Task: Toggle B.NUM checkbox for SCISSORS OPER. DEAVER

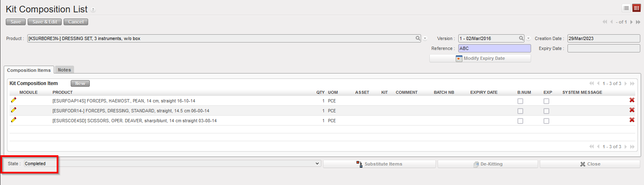Action: [520, 121]
